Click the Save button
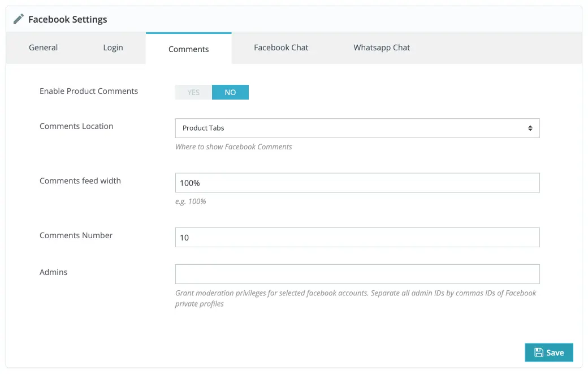 coord(549,352)
